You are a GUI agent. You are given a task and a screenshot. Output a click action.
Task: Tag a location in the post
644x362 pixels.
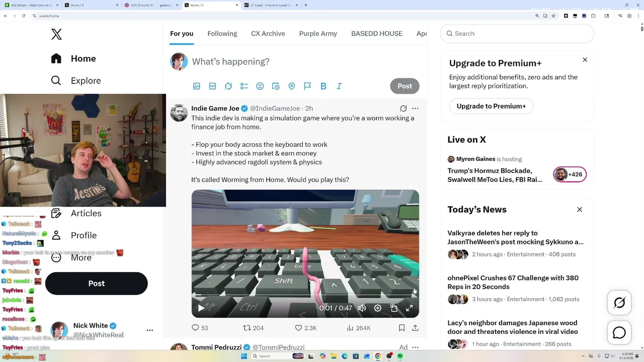291,86
